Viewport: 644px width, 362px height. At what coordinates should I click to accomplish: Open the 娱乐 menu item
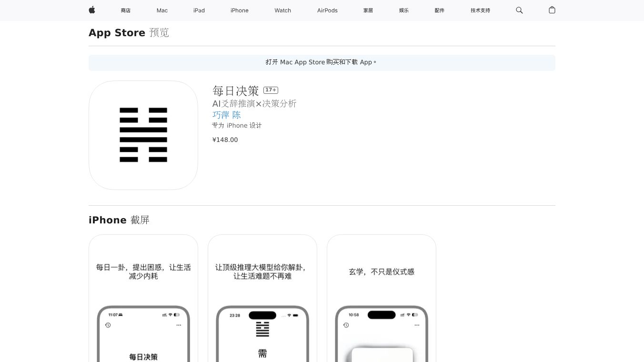click(x=404, y=10)
